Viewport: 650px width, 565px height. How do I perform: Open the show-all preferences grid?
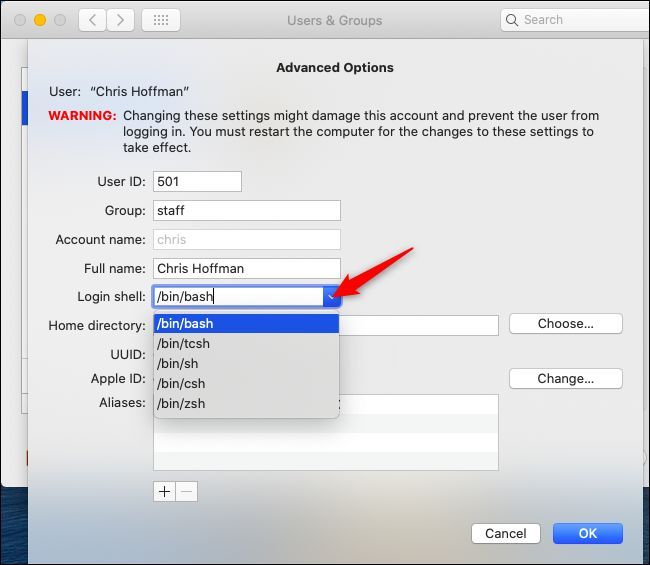tap(161, 19)
